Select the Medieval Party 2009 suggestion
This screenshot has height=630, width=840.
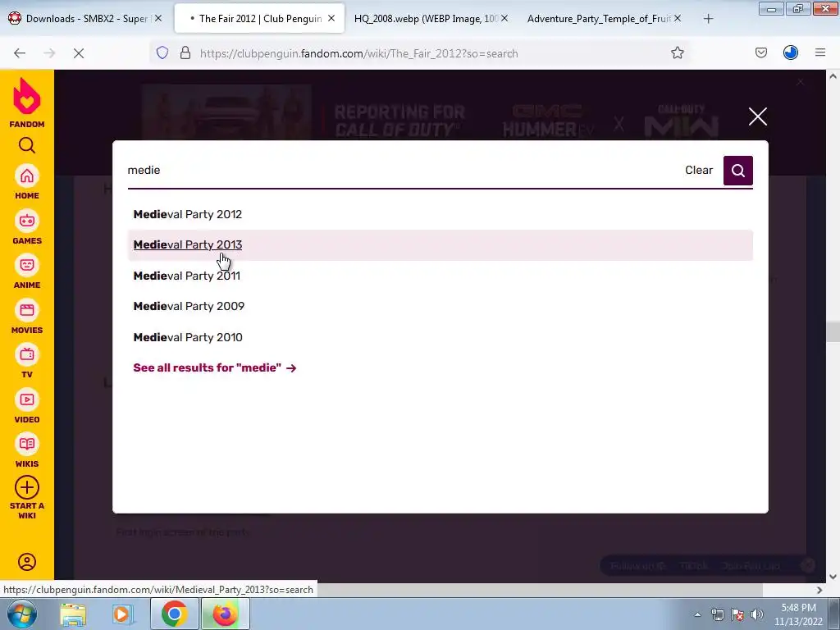pyautogui.click(x=440, y=306)
